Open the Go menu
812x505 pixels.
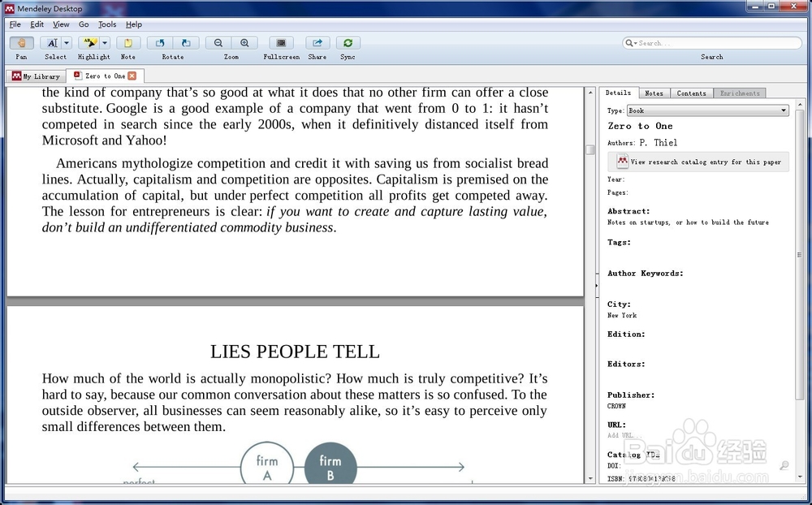84,24
